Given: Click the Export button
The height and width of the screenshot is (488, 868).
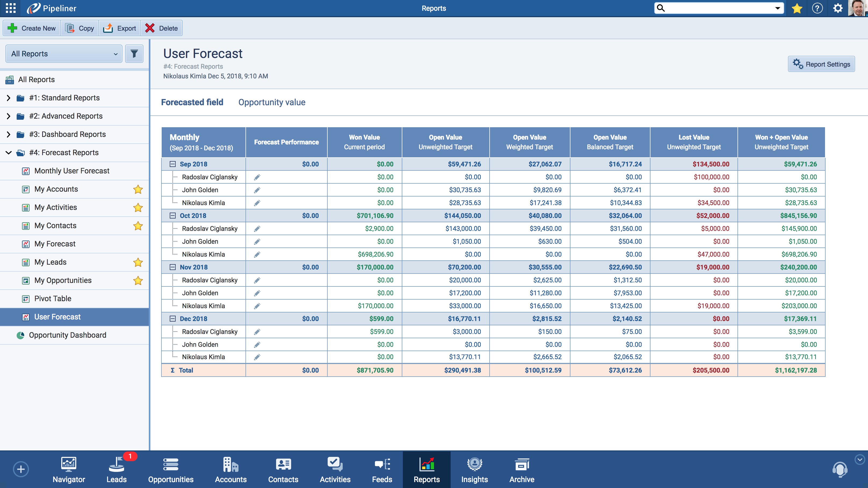Looking at the screenshot, I should (120, 28).
